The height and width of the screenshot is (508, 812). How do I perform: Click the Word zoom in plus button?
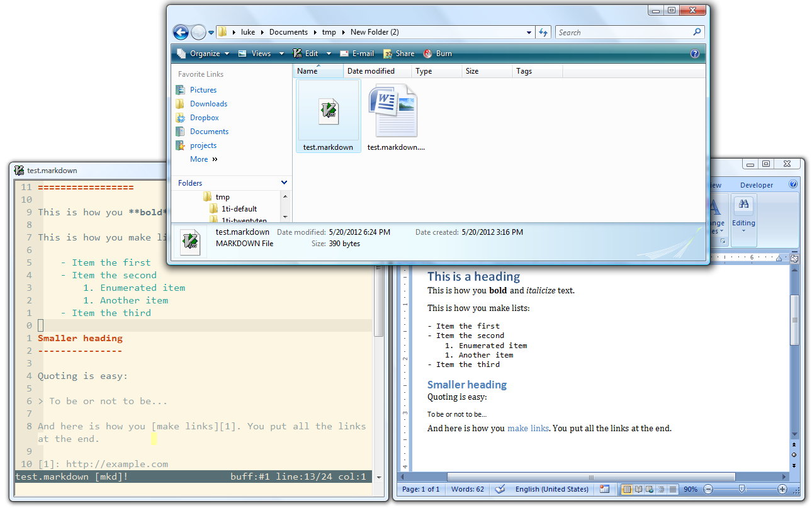[x=782, y=489]
